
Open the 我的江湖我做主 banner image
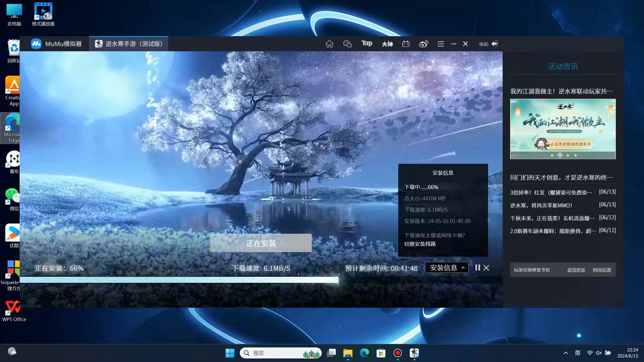[x=563, y=129]
